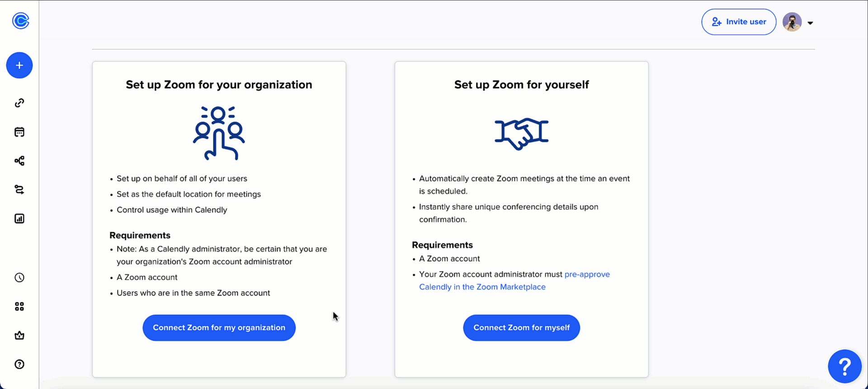This screenshot has width=868, height=389.
Task: Select the Contacts sharing icon
Action: [19, 160]
